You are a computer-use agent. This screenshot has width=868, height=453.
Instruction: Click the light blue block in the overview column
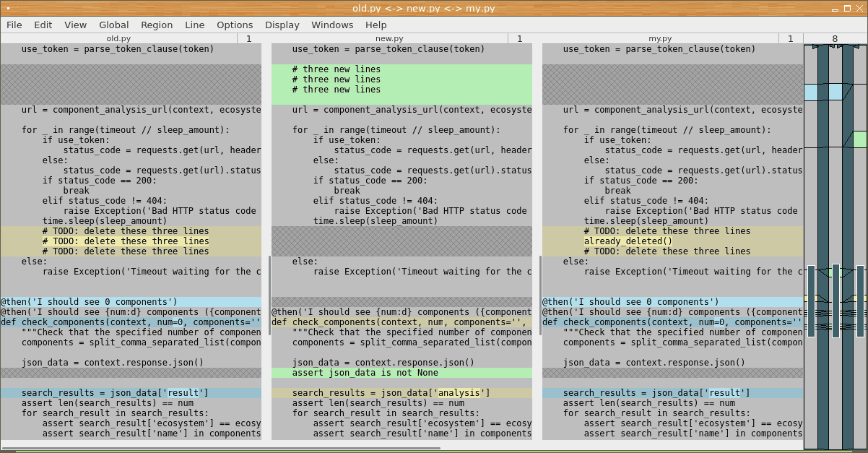point(811,92)
